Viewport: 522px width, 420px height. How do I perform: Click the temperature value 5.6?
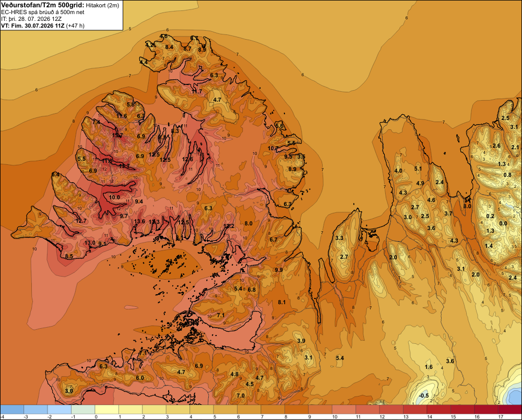279,125
